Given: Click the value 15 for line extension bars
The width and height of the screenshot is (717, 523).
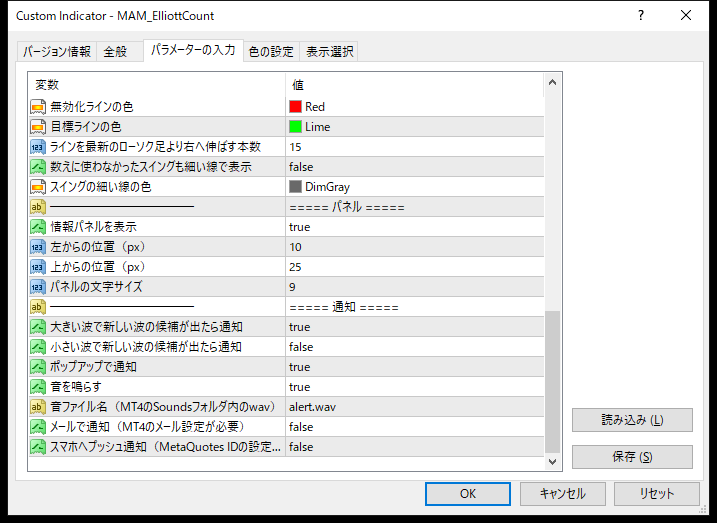Looking at the screenshot, I should [295, 147].
